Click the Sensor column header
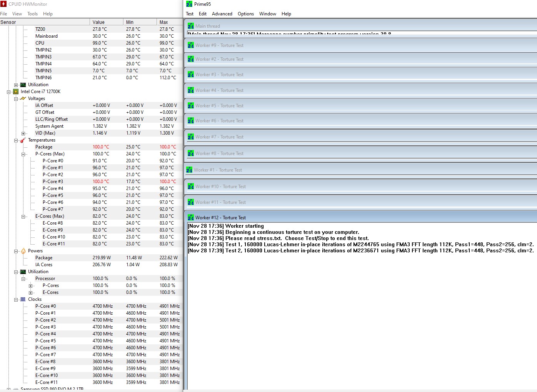Image resolution: width=537 pixels, height=392 pixels. tap(45, 22)
